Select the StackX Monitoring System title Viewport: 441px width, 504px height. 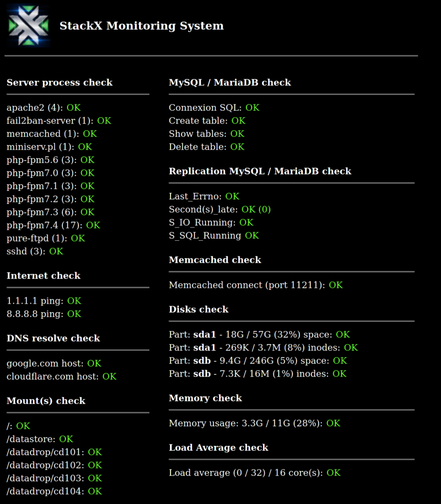pyautogui.click(x=142, y=26)
